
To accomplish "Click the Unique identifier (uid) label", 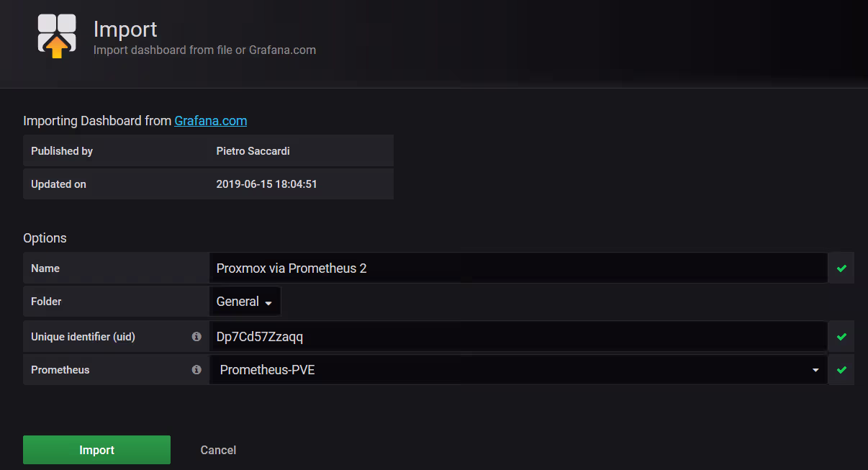I will (x=83, y=337).
